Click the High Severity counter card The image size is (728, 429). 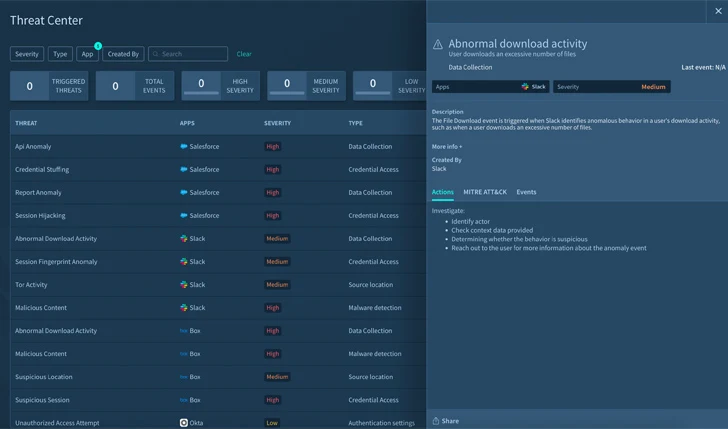point(221,86)
